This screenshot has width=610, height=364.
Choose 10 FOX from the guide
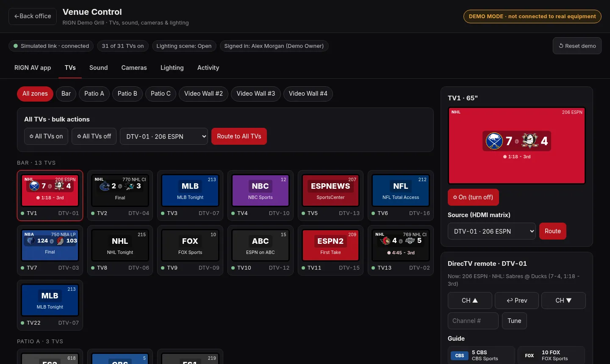[x=551, y=356]
